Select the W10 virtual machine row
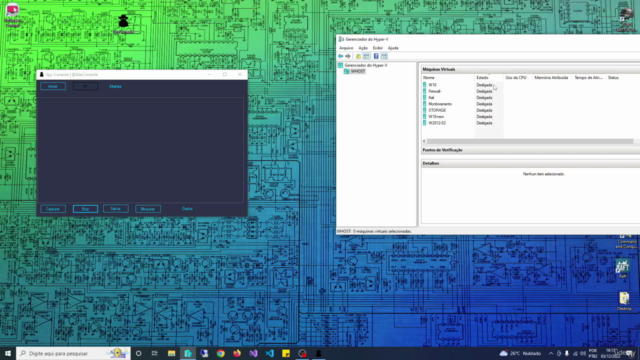This screenshot has height=360, width=640. pos(530,85)
